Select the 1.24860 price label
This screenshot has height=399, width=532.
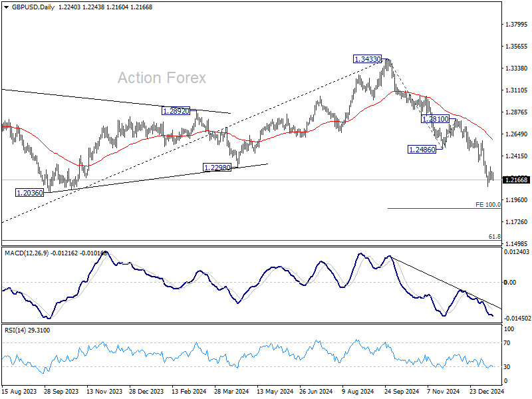(x=422, y=150)
